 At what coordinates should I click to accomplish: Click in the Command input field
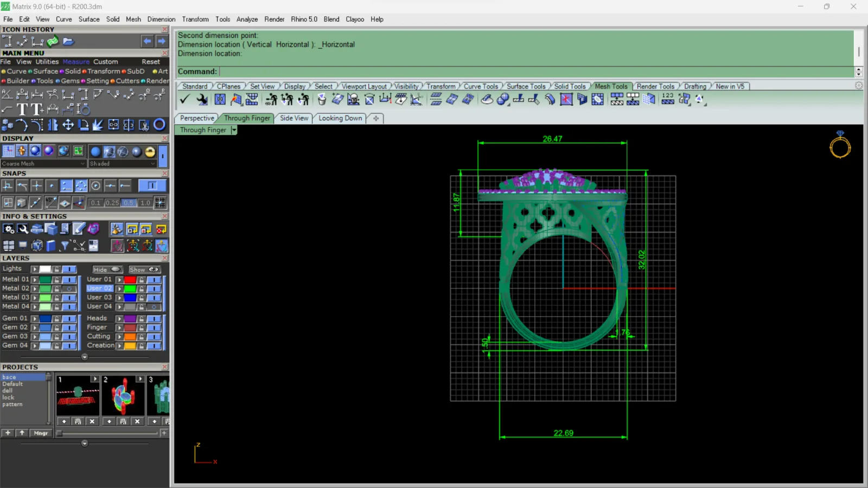(x=536, y=72)
